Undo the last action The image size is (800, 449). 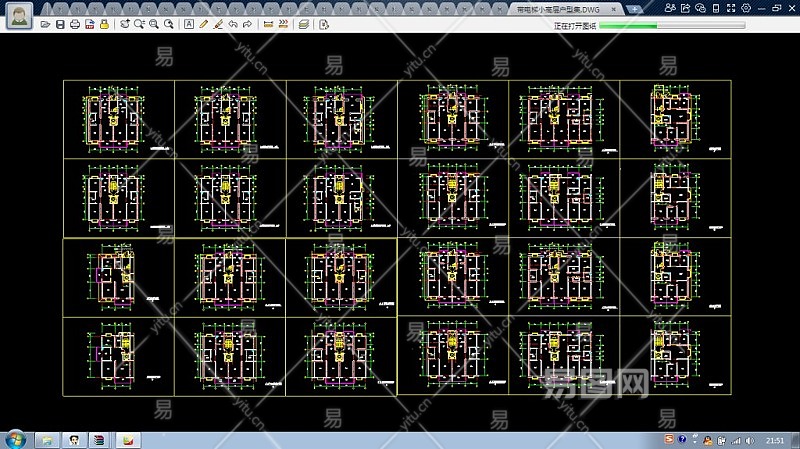(x=233, y=24)
